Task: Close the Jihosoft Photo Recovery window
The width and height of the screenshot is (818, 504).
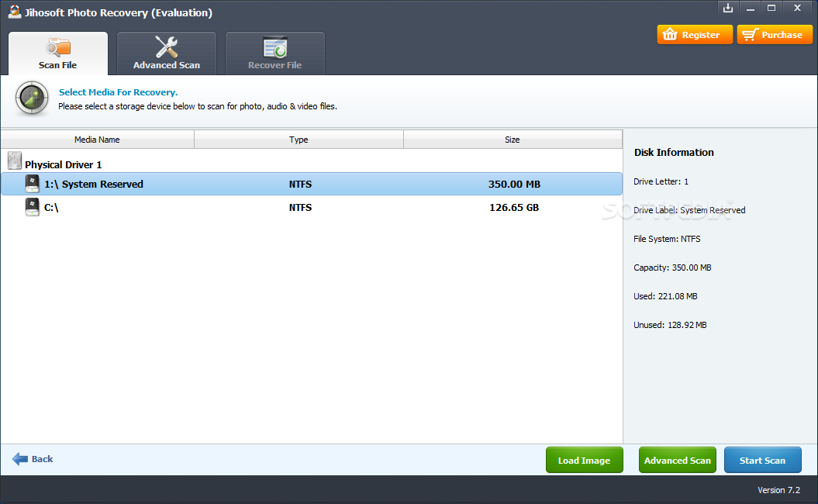Action: click(x=797, y=8)
